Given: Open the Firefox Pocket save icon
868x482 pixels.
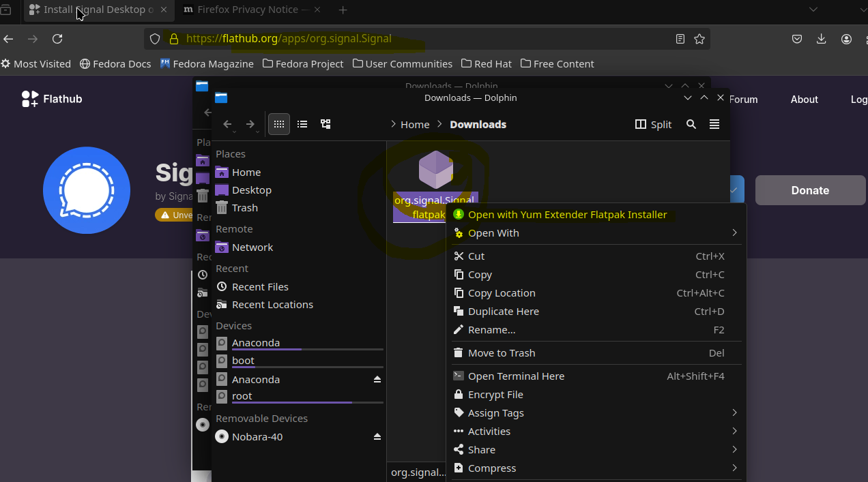Looking at the screenshot, I should [x=797, y=39].
